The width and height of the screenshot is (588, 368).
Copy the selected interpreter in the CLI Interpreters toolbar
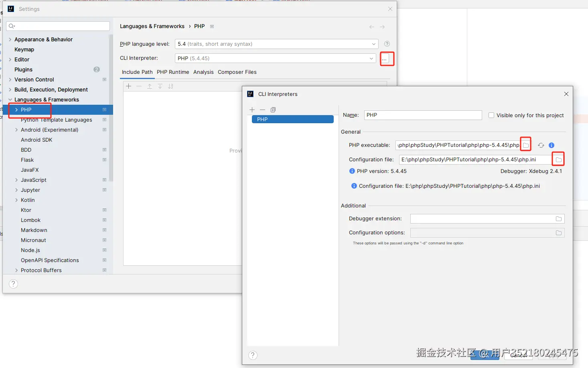273,110
